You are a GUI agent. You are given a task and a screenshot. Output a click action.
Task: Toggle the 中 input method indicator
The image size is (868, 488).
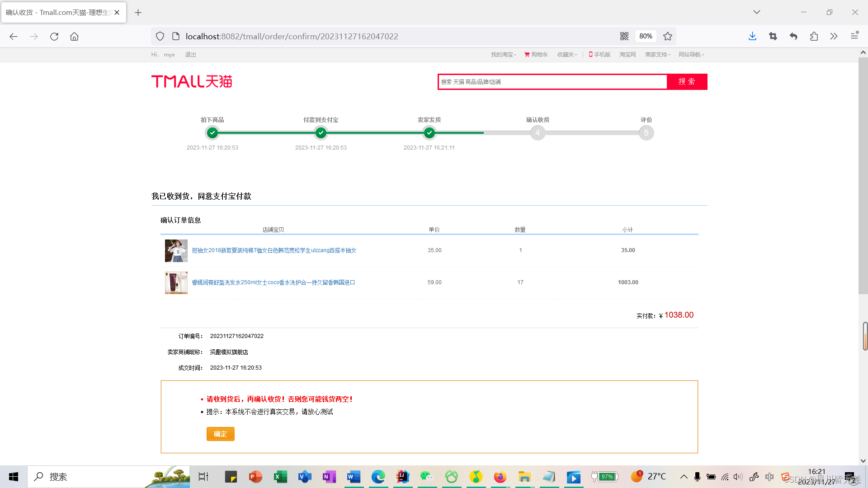tap(769, 477)
